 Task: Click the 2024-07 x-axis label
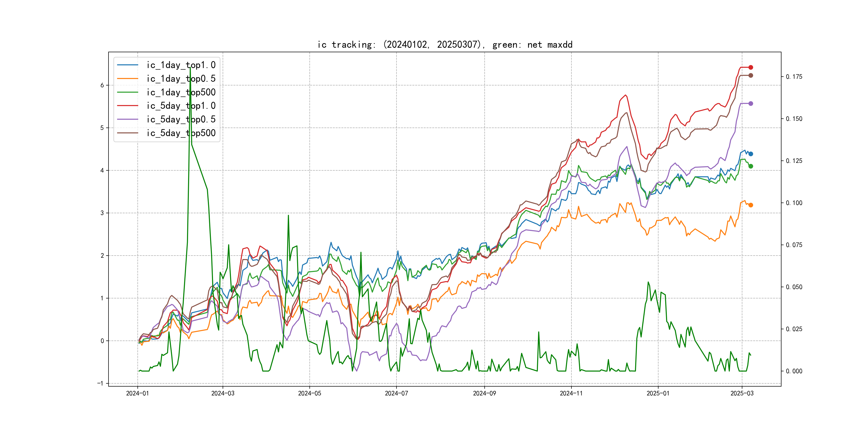tap(396, 393)
